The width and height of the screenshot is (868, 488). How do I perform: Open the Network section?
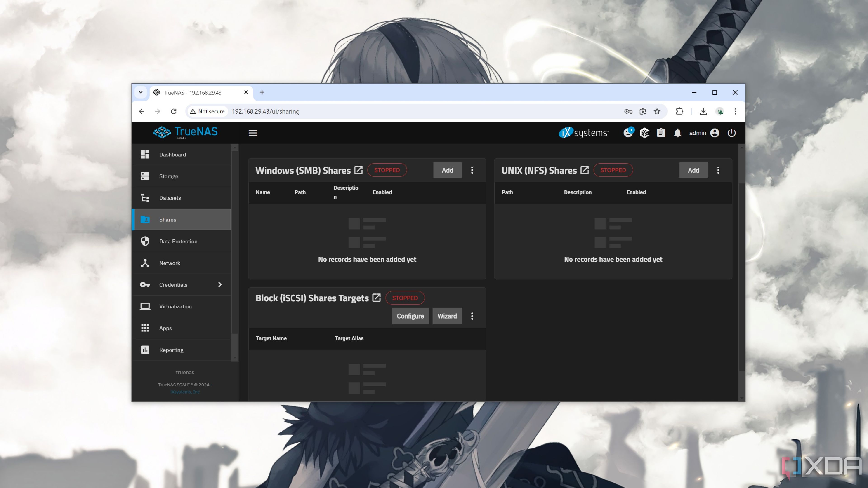[x=169, y=263]
